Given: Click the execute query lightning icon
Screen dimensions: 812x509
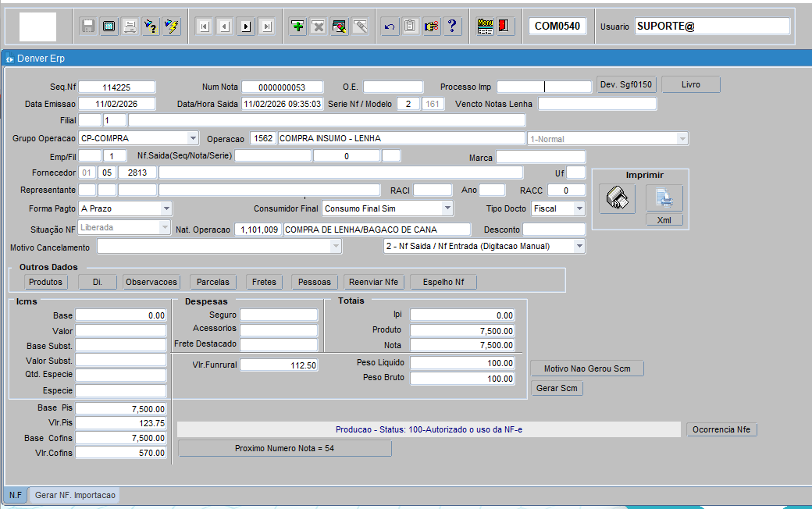Looking at the screenshot, I should click(x=173, y=27).
